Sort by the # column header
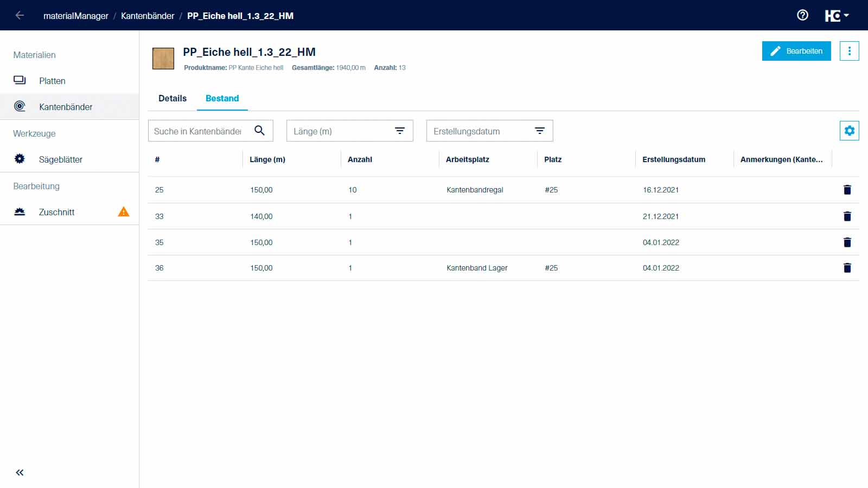The width and height of the screenshot is (868, 488). tap(157, 159)
